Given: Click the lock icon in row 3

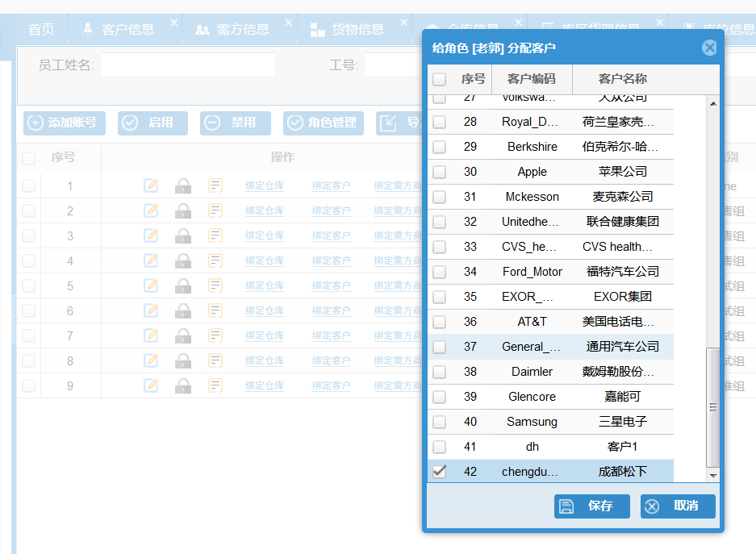Looking at the screenshot, I should click(183, 236).
